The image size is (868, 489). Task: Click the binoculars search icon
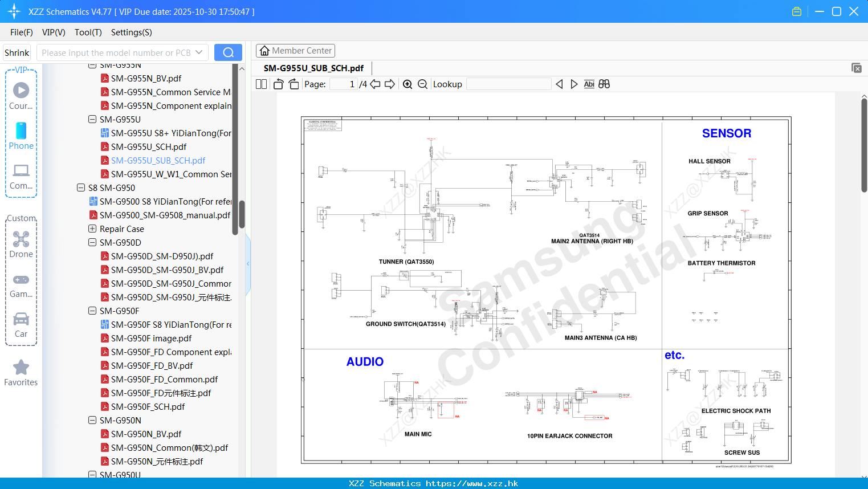(x=604, y=84)
